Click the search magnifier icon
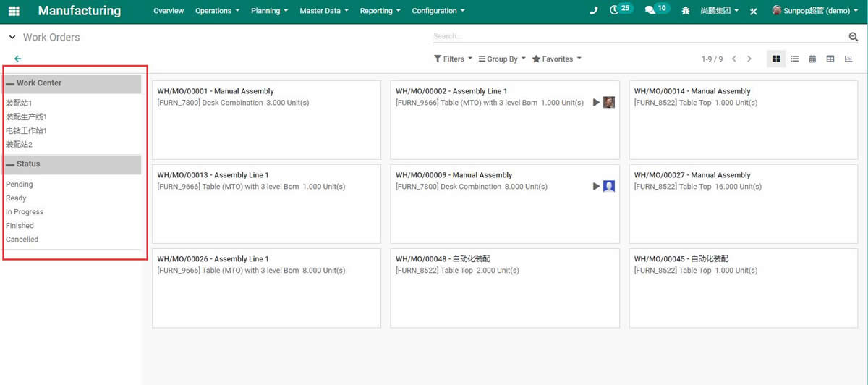 [853, 37]
